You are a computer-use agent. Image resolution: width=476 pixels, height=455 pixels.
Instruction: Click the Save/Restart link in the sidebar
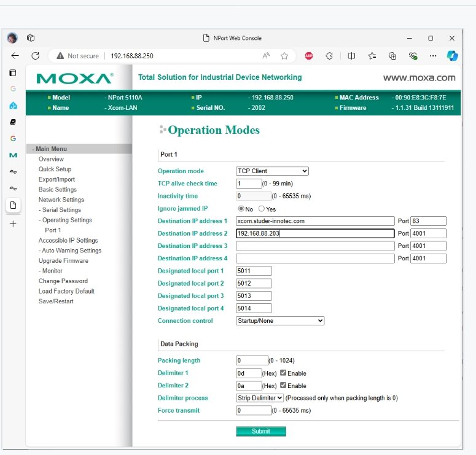[56, 301]
